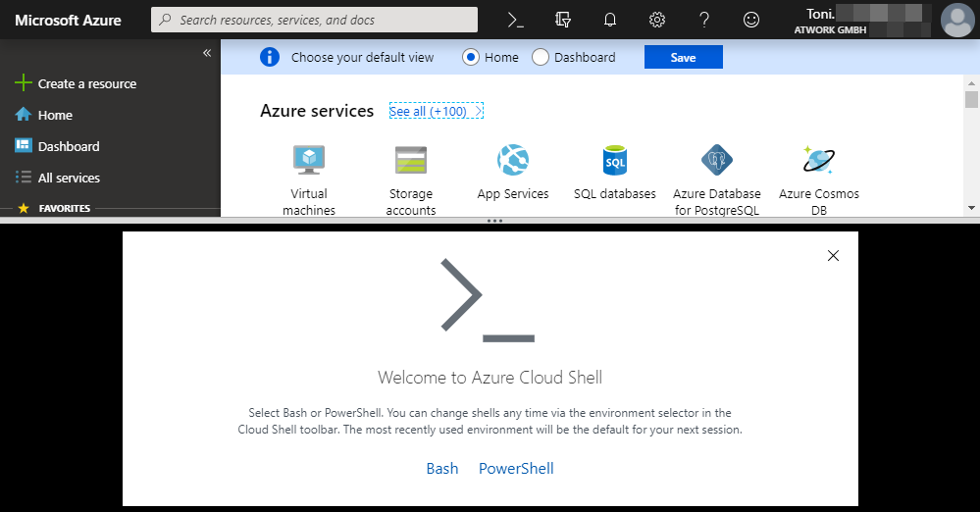Screen dimensions: 980x512
Task: Select the Dashboard default view option
Action: coord(541,57)
